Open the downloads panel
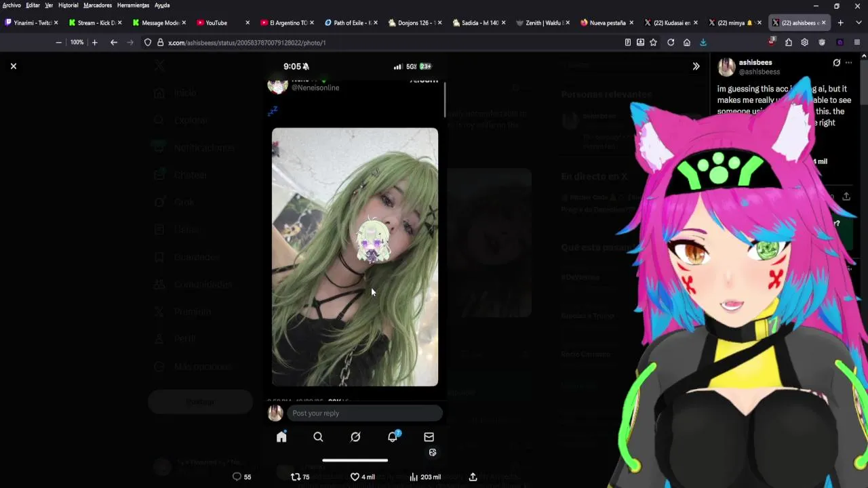 [703, 42]
